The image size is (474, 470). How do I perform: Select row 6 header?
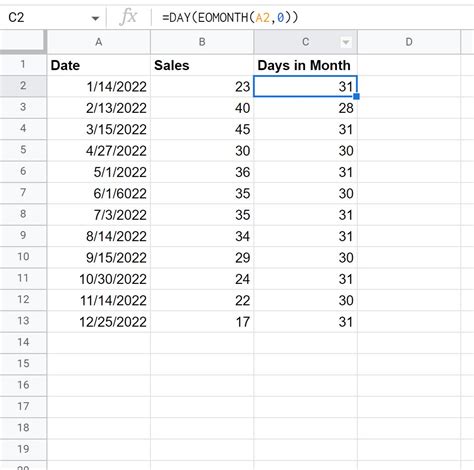(23, 171)
